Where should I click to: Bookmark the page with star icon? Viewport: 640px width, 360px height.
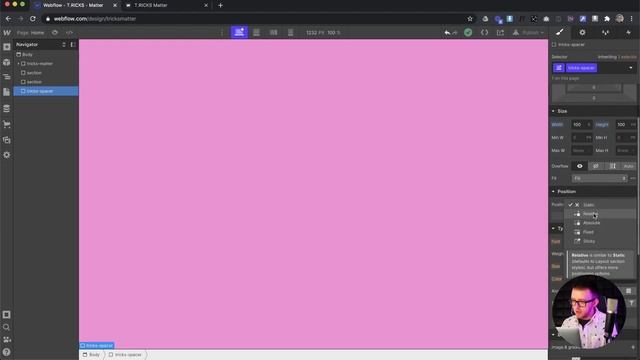pos(470,19)
